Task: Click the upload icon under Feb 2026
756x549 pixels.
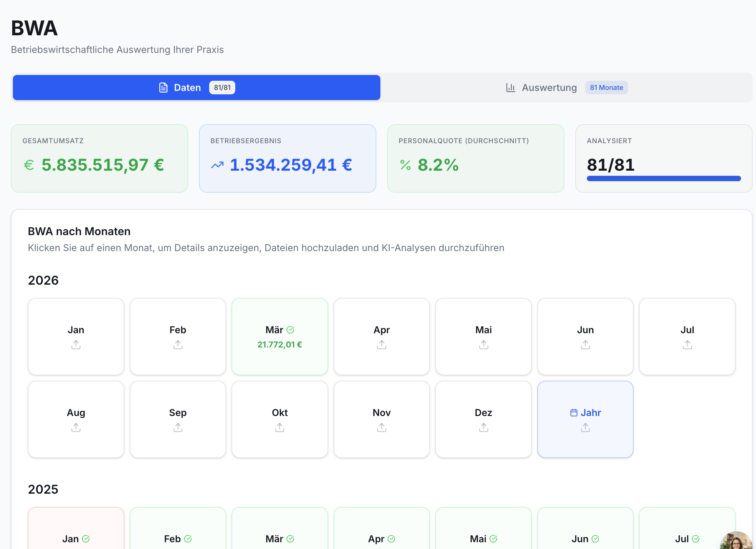Action: click(178, 345)
